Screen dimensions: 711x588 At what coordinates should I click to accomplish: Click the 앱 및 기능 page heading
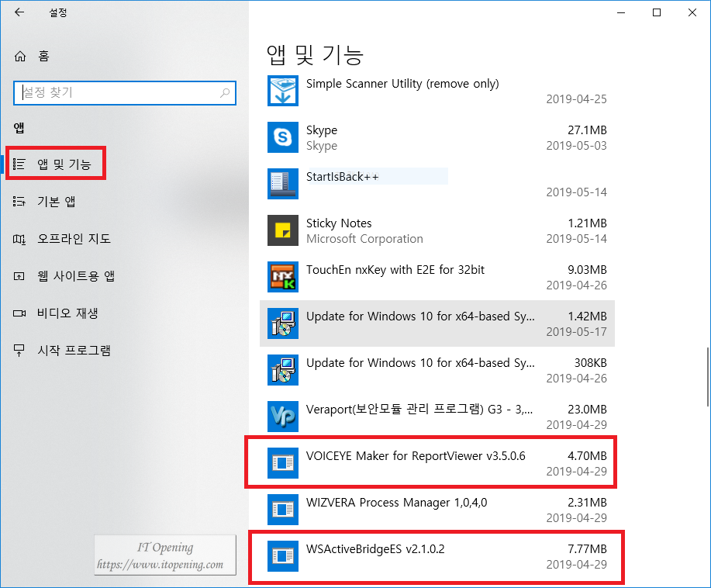(x=315, y=55)
